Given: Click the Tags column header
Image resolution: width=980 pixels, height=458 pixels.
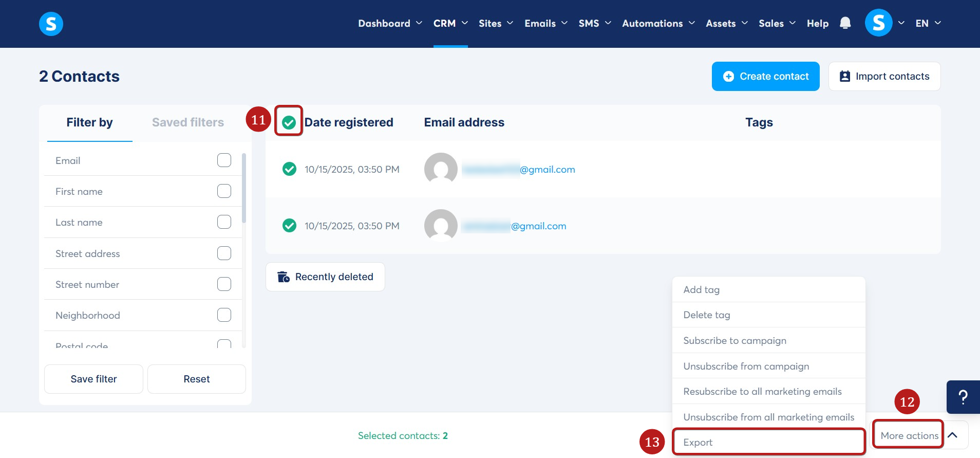Looking at the screenshot, I should [759, 122].
